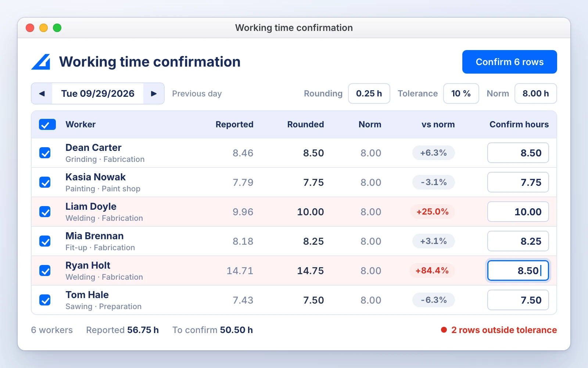Screen dimensions: 588x368
Task: Click Dean Carter's +6.3% badge
Action: pos(434,153)
